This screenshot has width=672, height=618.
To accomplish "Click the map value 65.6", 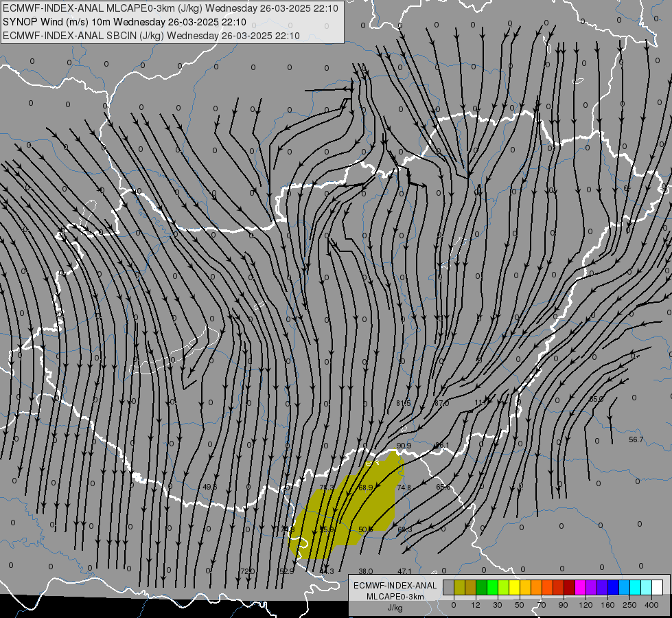I will point(443,488).
